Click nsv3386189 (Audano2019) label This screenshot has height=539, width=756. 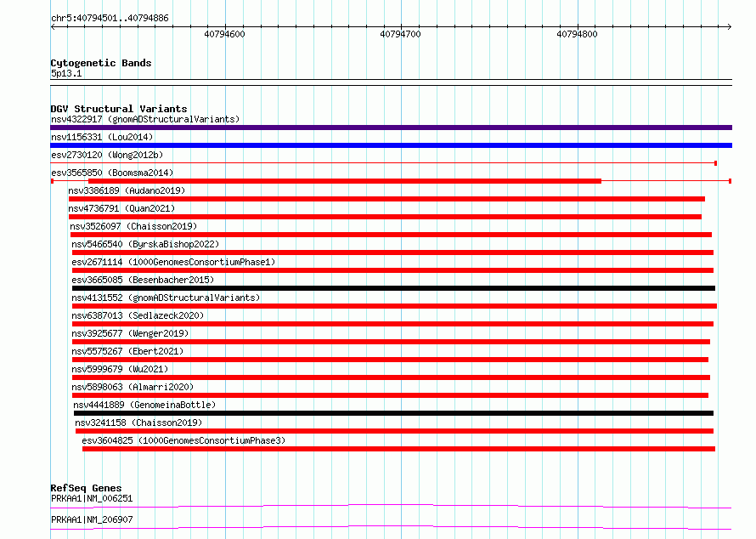coord(127,190)
